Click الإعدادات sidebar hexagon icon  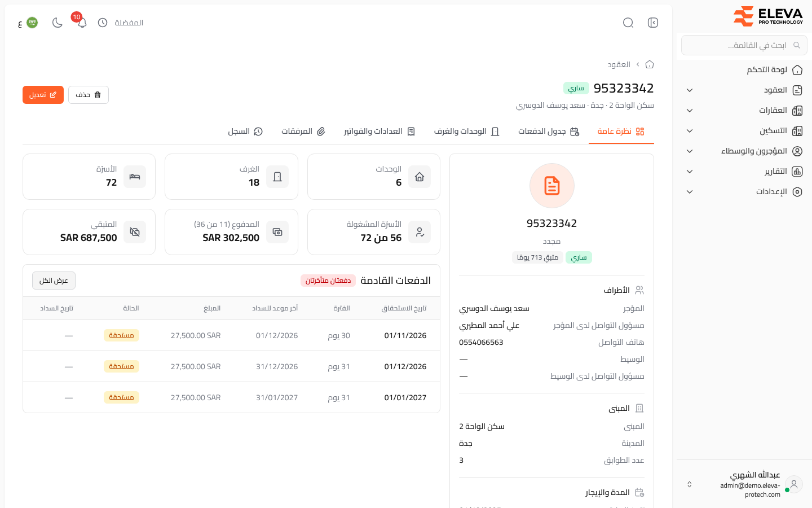click(x=797, y=192)
